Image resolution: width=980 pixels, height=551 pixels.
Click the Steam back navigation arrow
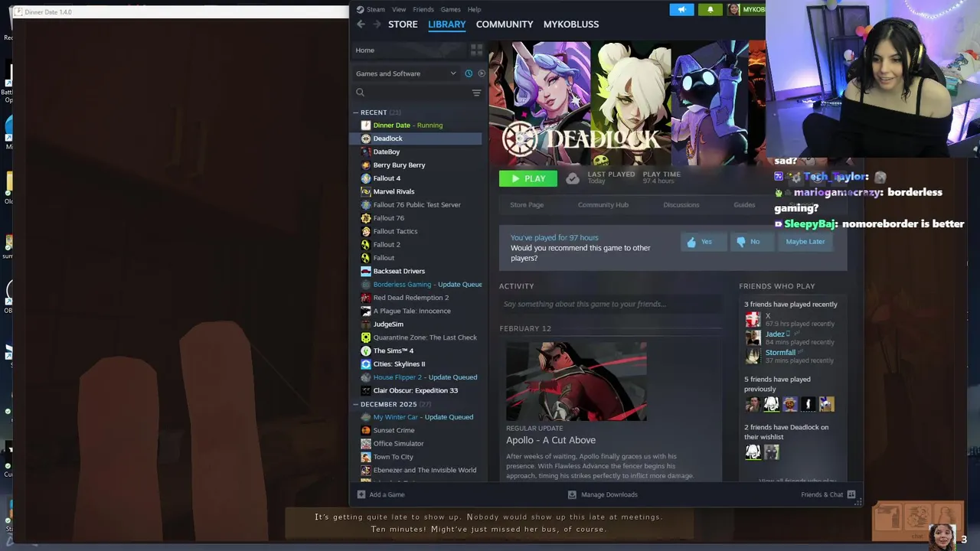click(361, 24)
